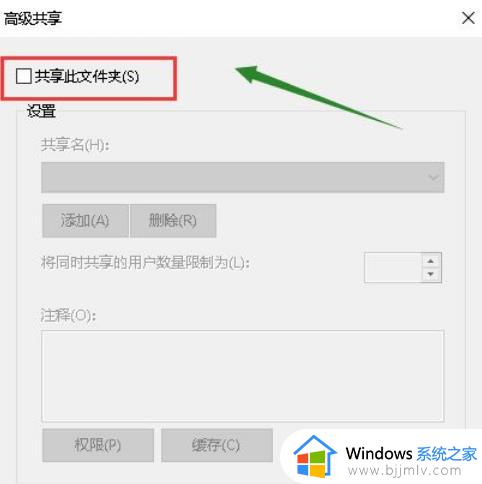This screenshot has width=482, height=484.
Task: Click the 高级共享 window title
Action: [33, 18]
